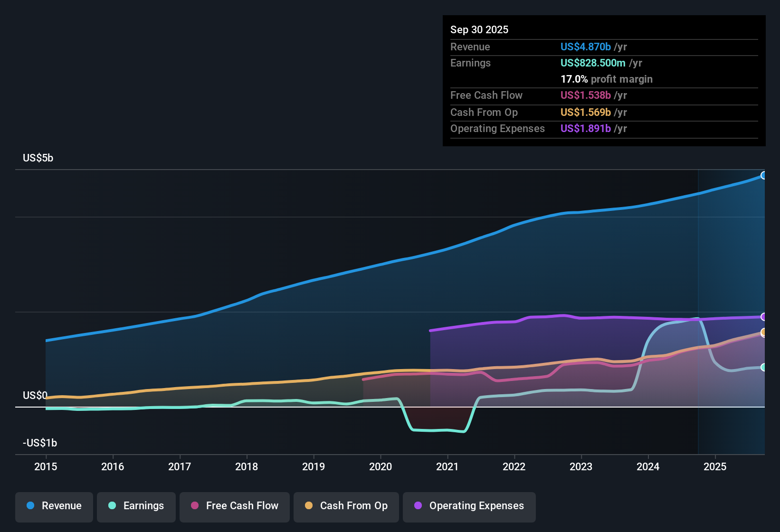Click the blue Revenue legend dot
This screenshot has height=532, width=780.
point(30,505)
